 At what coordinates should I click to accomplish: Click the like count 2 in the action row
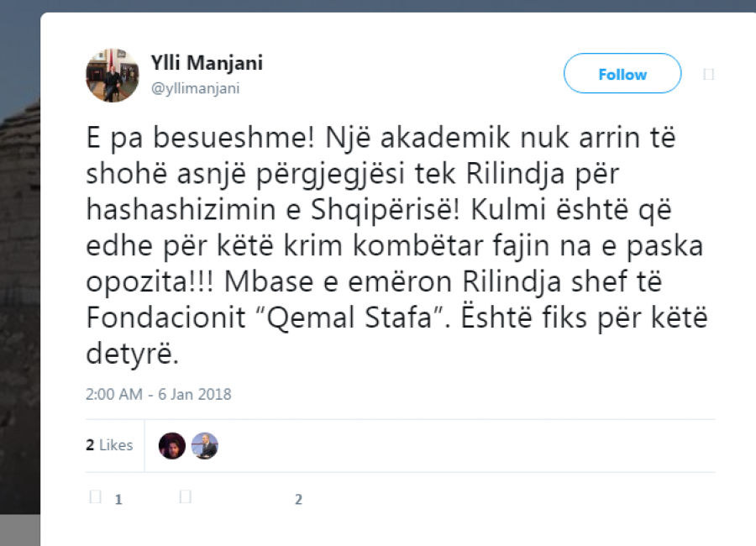298,499
